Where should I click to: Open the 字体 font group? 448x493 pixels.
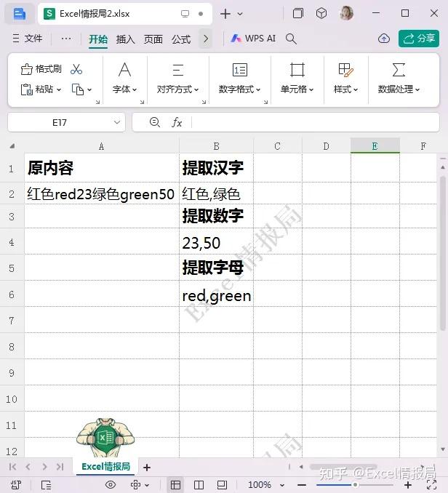tap(124, 78)
